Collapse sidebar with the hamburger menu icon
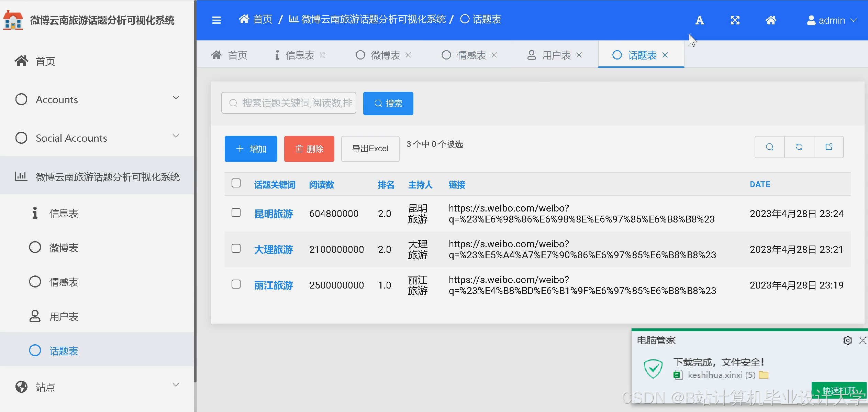The width and height of the screenshot is (868, 412). tap(216, 20)
